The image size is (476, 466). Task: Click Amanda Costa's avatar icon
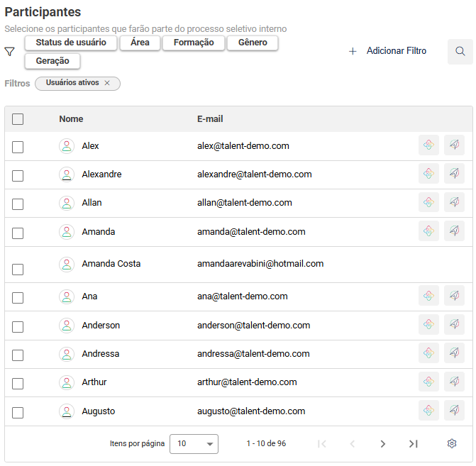[66, 264]
